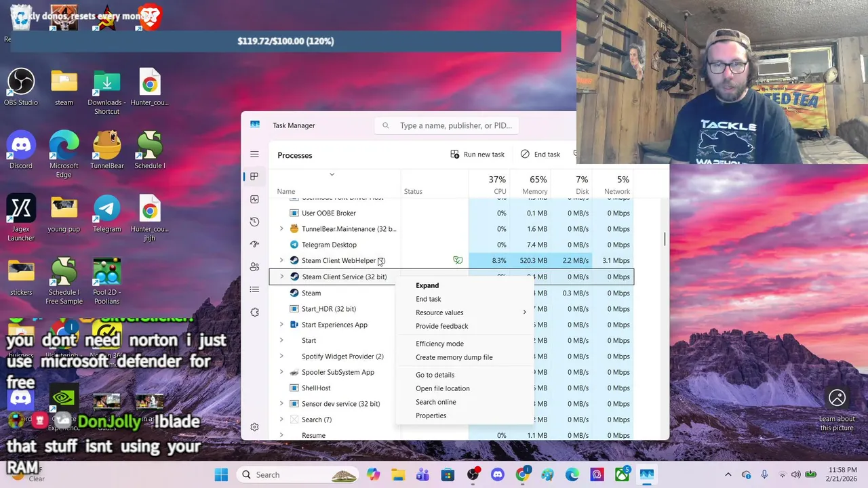Viewport: 868px width, 488px height.
Task: Open the steam folder on desktop
Action: [x=64, y=88]
